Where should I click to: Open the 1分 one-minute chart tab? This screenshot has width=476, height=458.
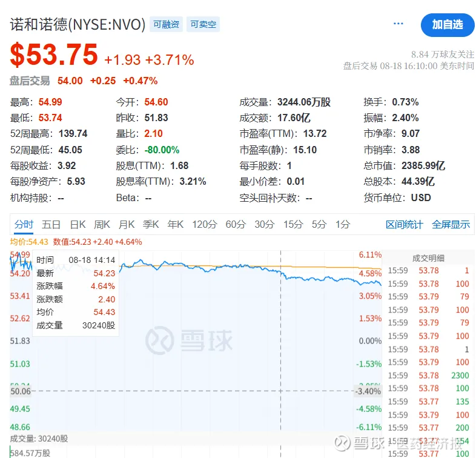343,225
